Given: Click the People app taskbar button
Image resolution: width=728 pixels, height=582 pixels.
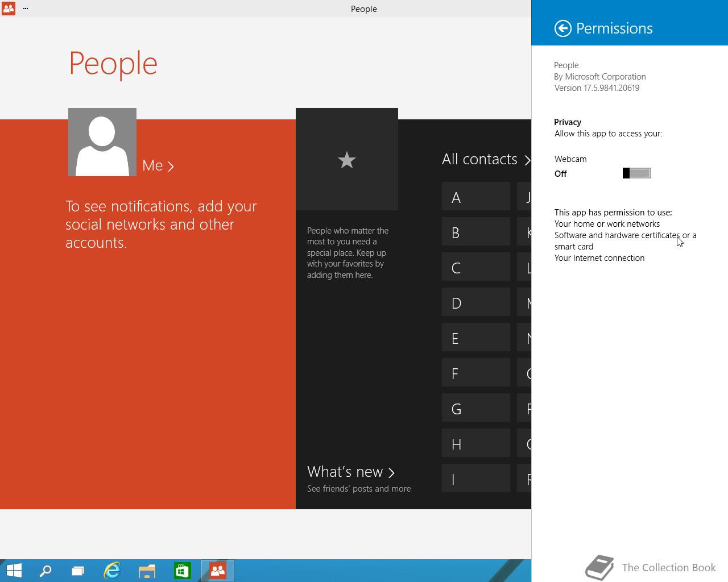Looking at the screenshot, I should point(217,571).
